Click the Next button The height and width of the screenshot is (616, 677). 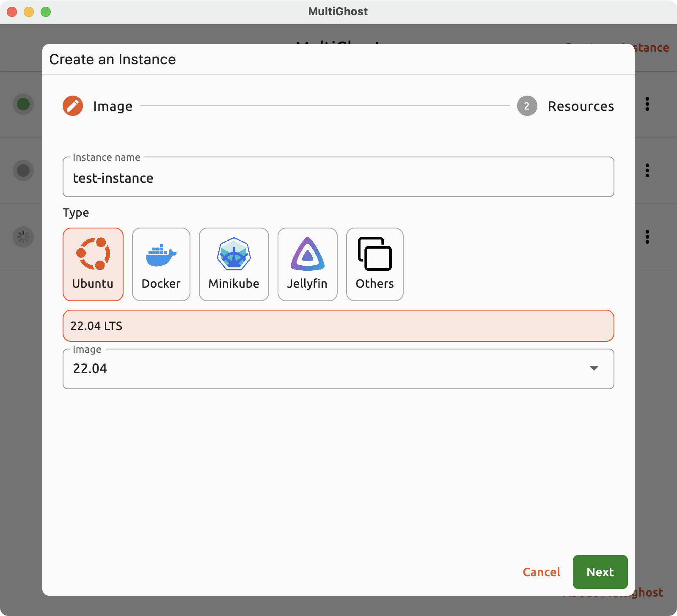pos(600,572)
